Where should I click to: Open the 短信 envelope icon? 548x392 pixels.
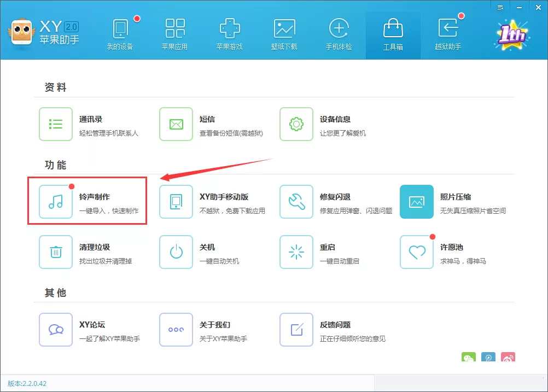pyautogui.click(x=176, y=124)
